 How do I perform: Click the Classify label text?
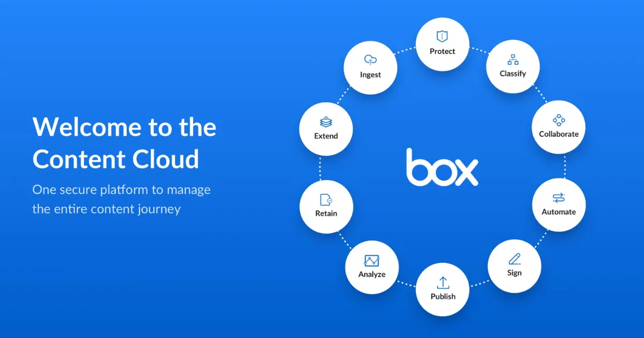513,74
